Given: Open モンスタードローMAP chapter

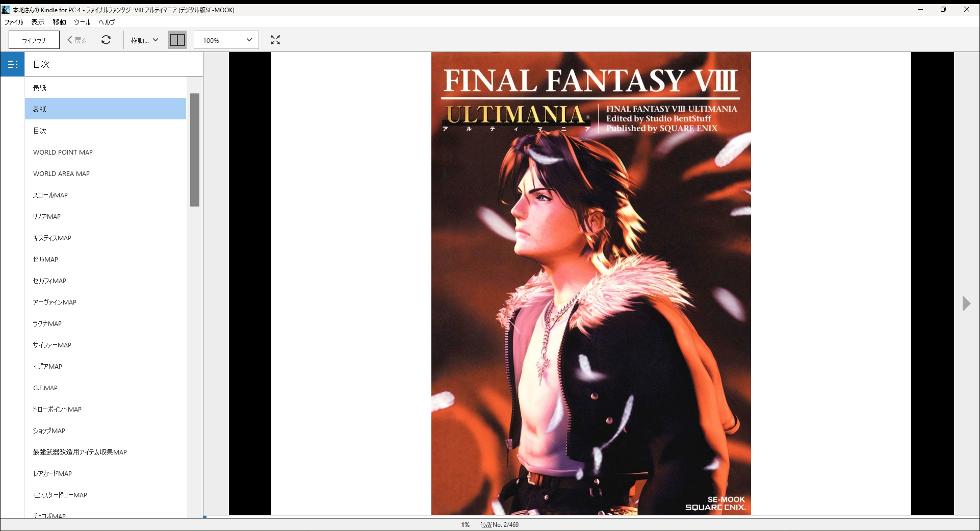Looking at the screenshot, I should (x=106, y=495).
